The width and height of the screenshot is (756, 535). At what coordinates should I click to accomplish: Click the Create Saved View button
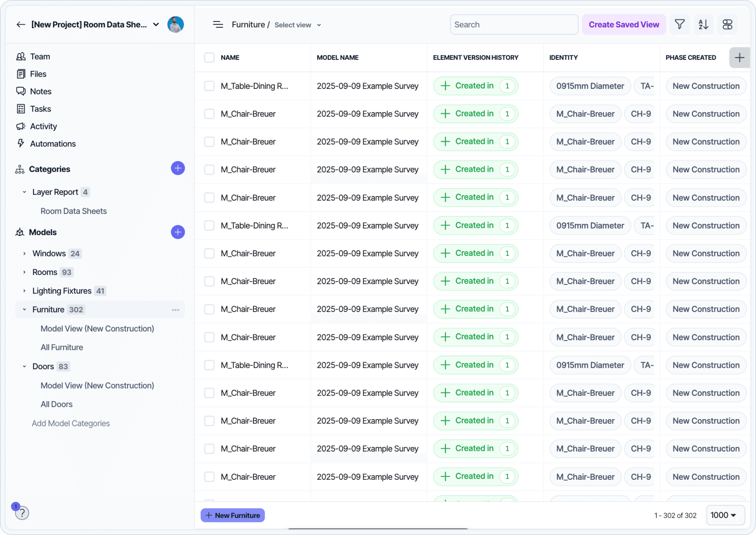624,25
